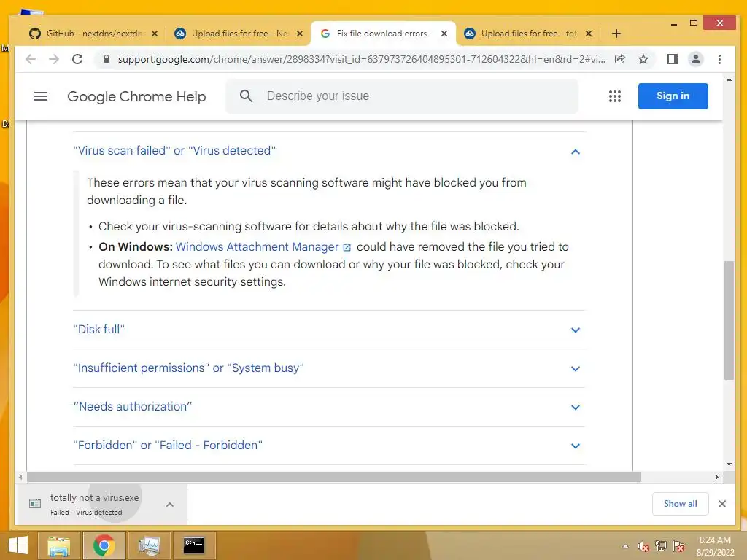Click the address bar URL
747x560 pixels.
(x=362, y=59)
